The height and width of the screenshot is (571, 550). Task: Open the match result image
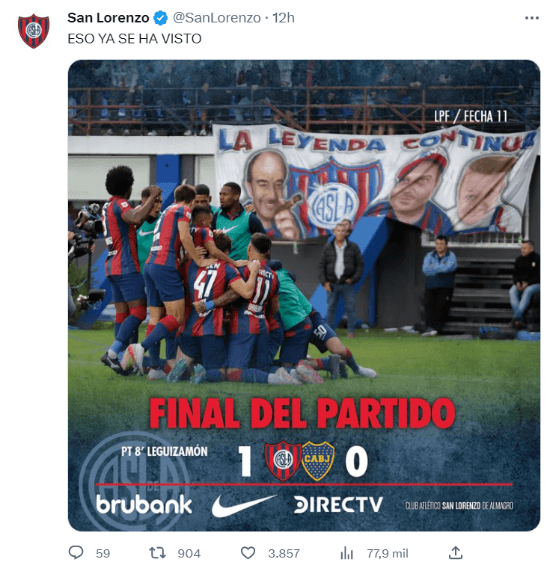coord(304,295)
